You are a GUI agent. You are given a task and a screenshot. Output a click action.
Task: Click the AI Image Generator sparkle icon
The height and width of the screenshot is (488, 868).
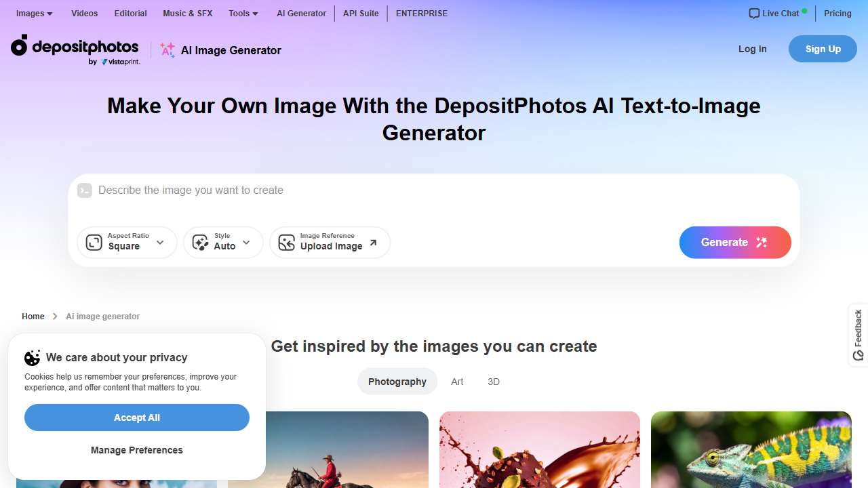[167, 49]
